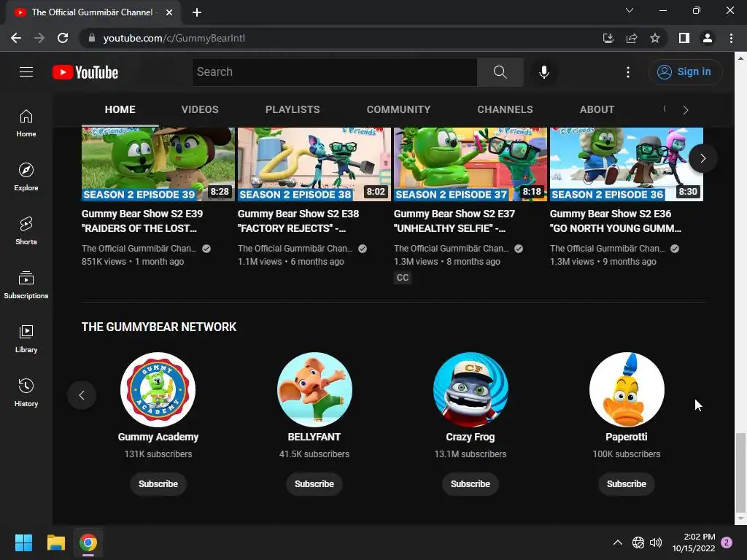Show previous channels in GummyBear Network
The width and height of the screenshot is (747, 560).
click(x=82, y=394)
